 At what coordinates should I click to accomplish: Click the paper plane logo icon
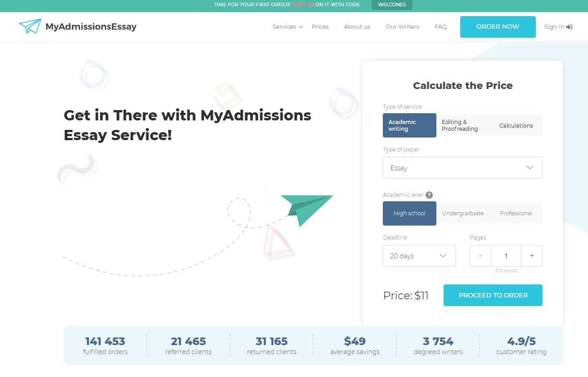30,27
